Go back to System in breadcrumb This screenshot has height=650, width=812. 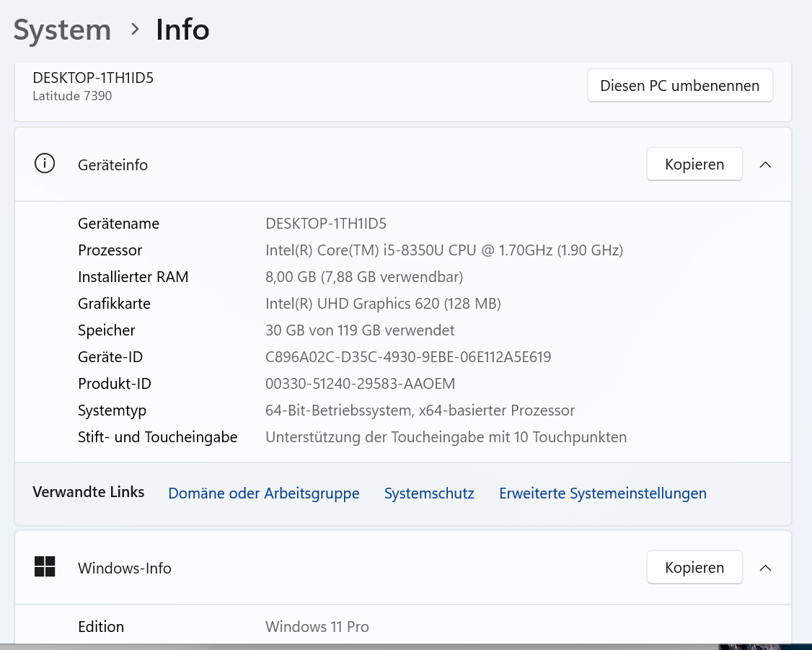[62, 30]
